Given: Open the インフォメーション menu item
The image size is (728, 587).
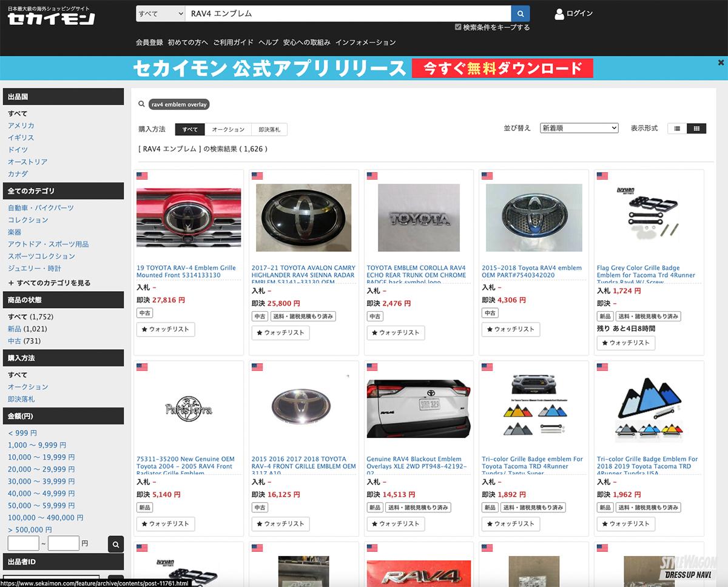Looking at the screenshot, I should click(365, 42).
